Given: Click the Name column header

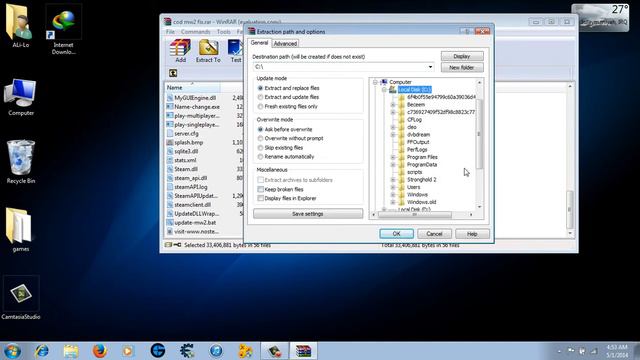Looking at the screenshot, I should tap(193, 88).
